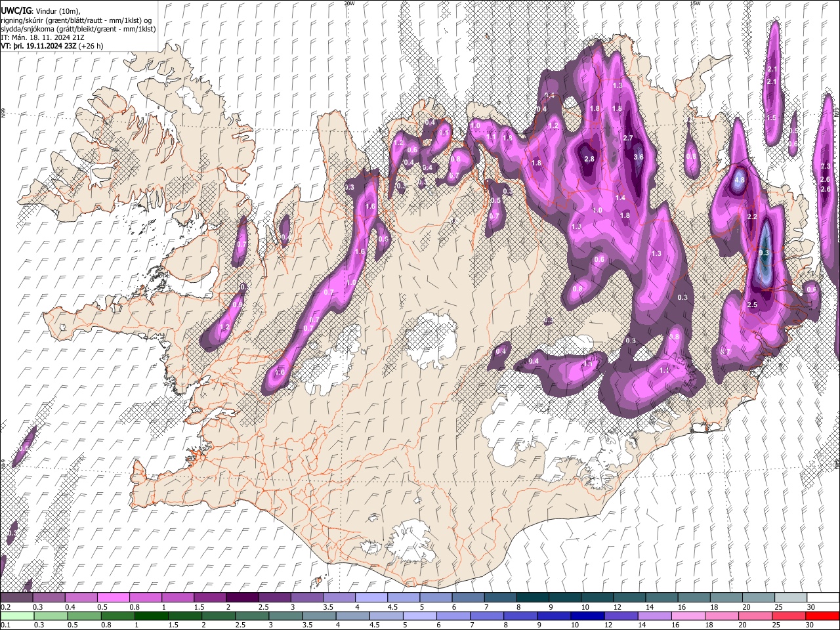
Task: Click the '2.3' precipitation value on map
Action: [826, 166]
